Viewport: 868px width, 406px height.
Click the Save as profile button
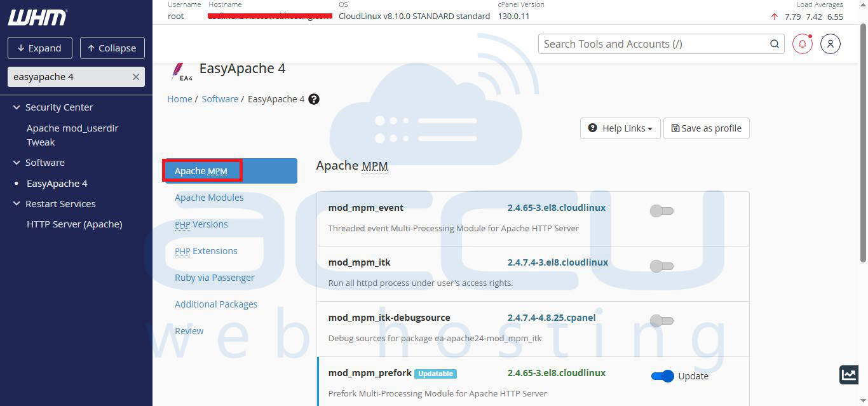pos(706,128)
